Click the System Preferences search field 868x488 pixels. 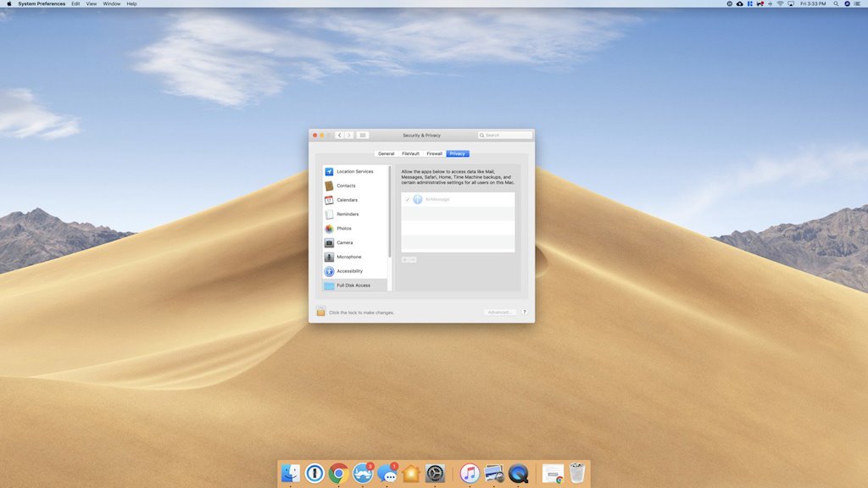pos(506,135)
